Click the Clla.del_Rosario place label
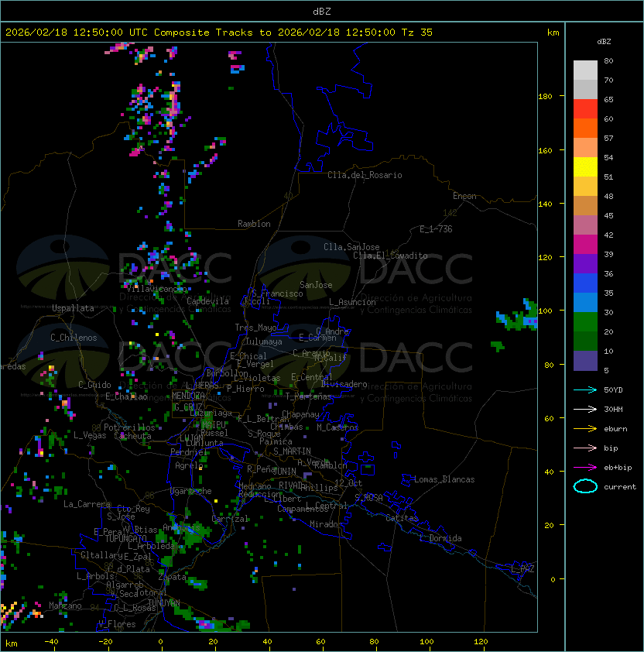This screenshot has width=644, height=652. pos(365,175)
